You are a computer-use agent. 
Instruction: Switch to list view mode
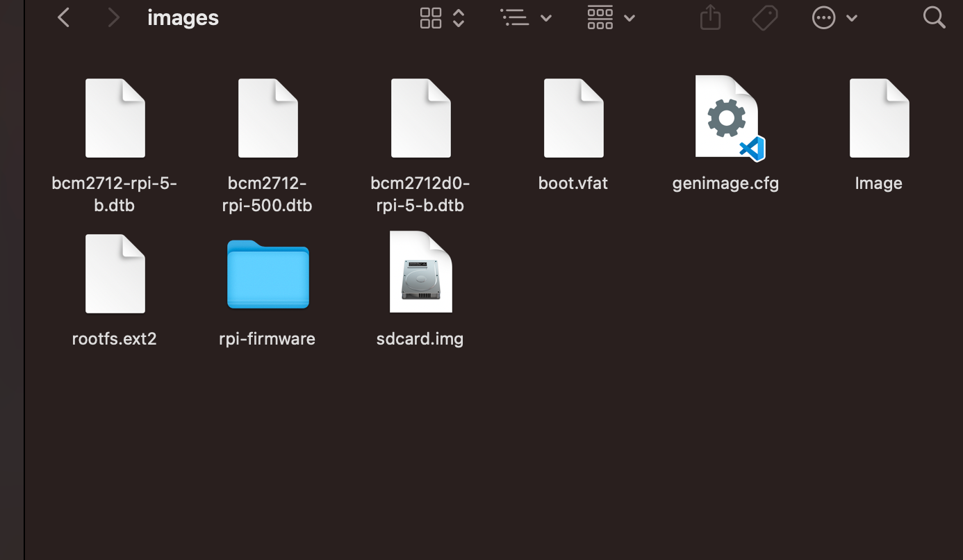(x=515, y=17)
